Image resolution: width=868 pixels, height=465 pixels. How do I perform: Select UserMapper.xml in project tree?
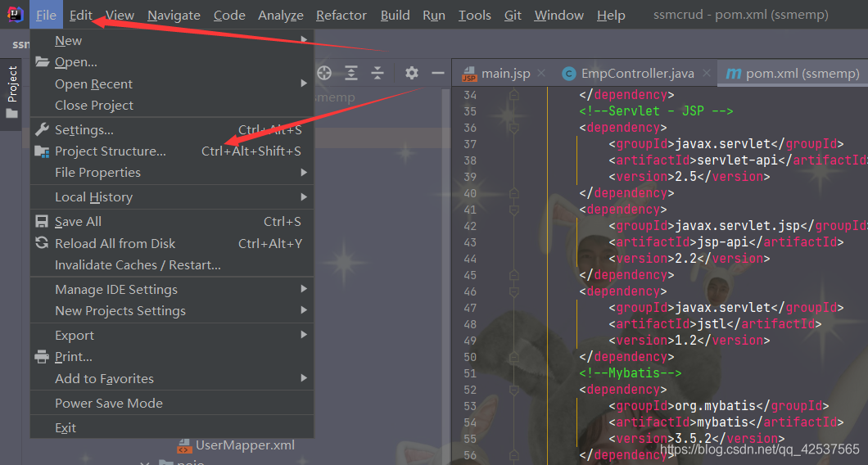245,445
